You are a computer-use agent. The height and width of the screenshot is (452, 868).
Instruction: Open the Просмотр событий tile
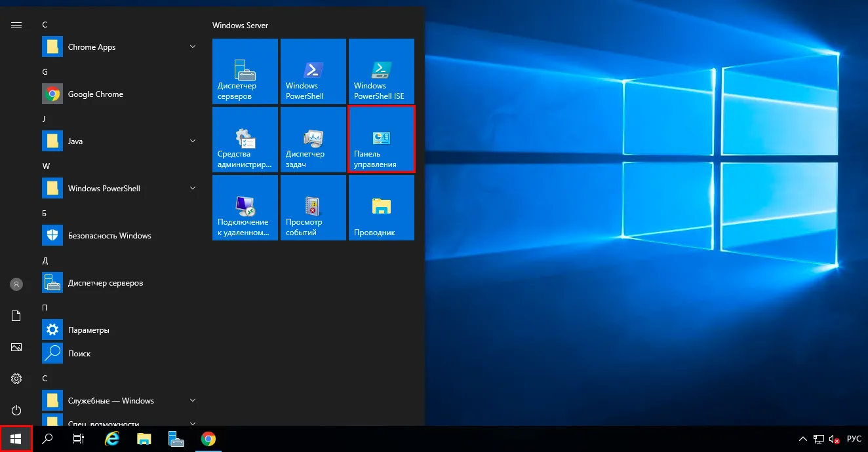313,208
